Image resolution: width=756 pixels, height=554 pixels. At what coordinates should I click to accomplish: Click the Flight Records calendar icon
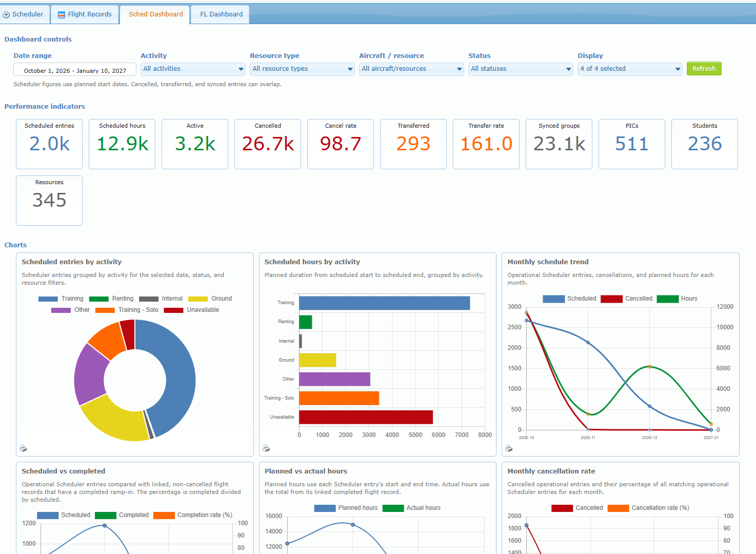(62, 14)
